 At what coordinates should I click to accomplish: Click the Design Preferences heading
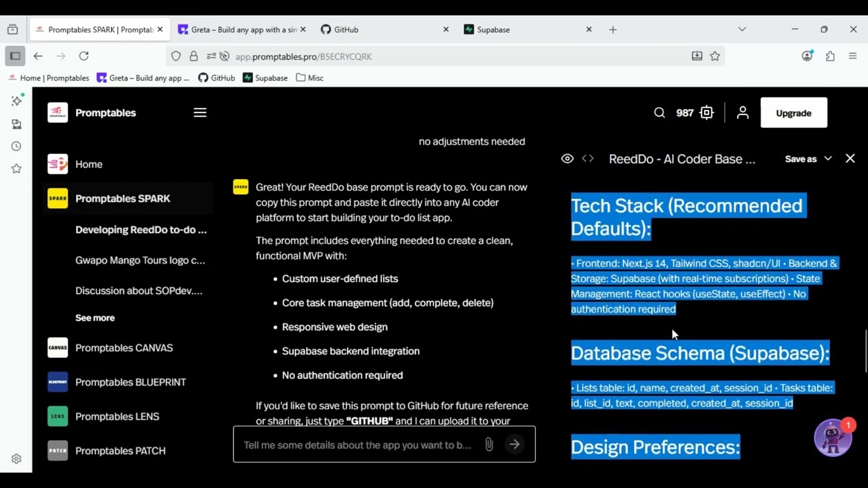coord(655,447)
